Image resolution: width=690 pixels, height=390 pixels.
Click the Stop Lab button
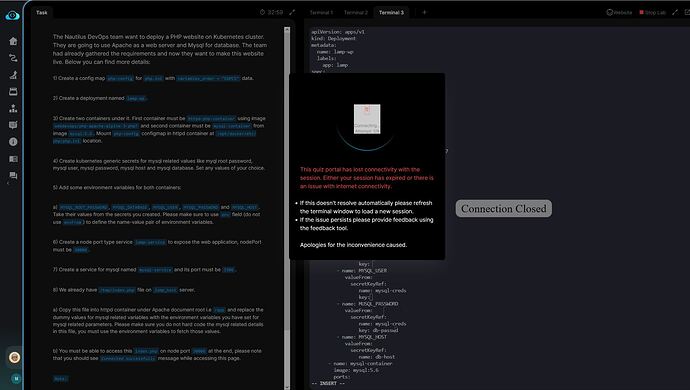pyautogui.click(x=653, y=12)
